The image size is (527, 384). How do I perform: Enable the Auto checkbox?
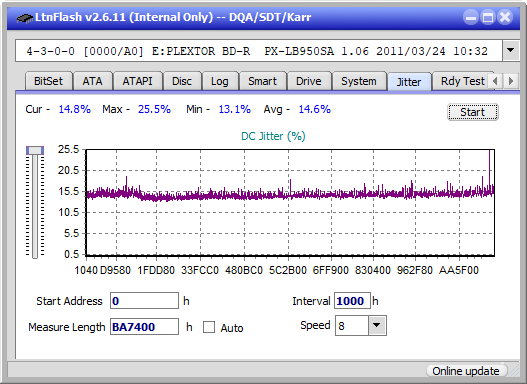(x=209, y=327)
